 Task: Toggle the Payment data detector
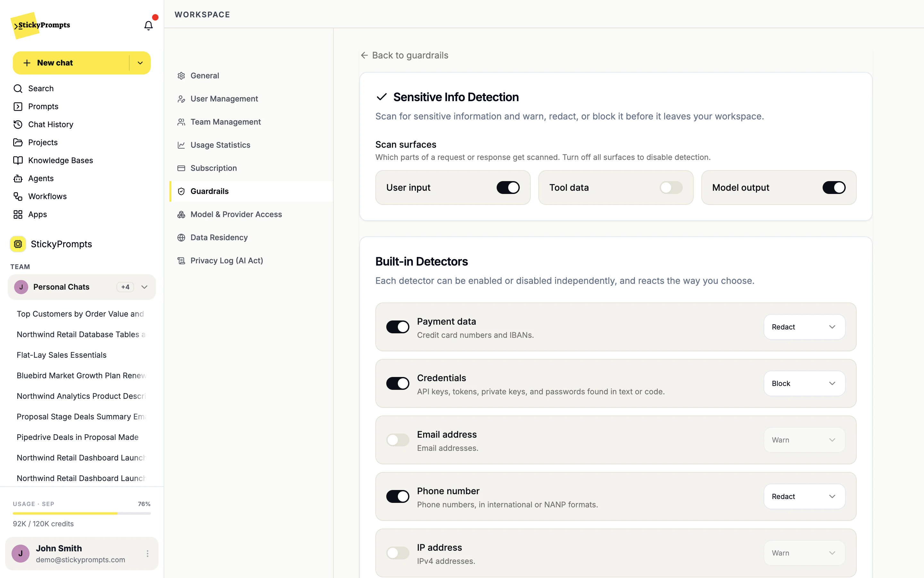click(398, 327)
